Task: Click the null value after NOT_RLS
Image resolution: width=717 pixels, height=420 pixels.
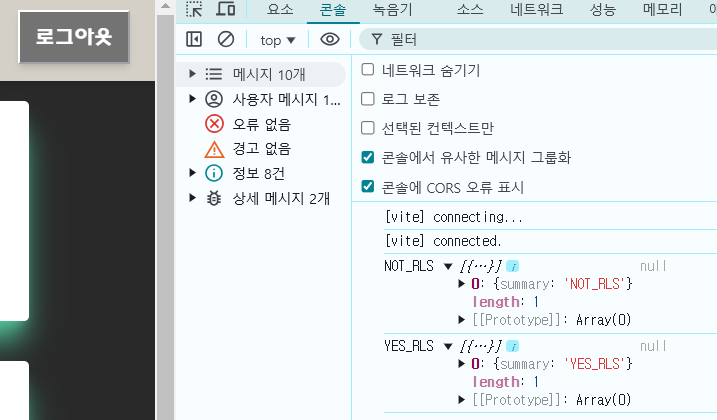Action: (x=653, y=266)
